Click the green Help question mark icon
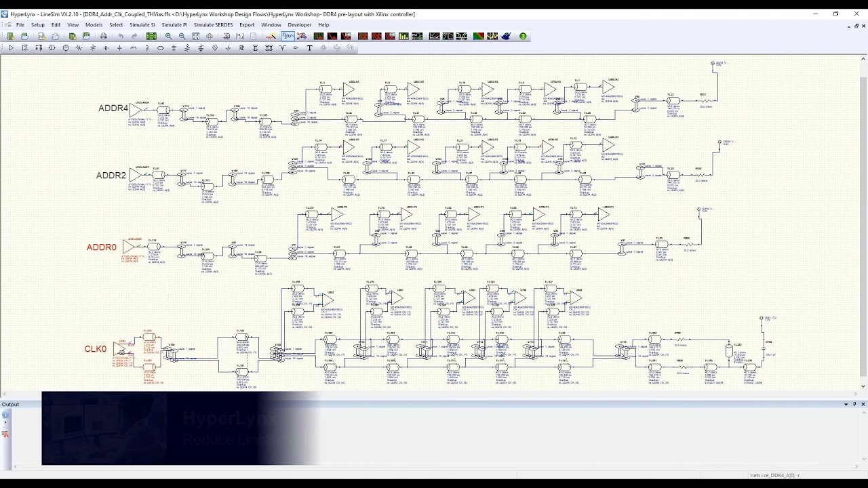Image resolution: width=868 pixels, height=488 pixels. [523, 36]
